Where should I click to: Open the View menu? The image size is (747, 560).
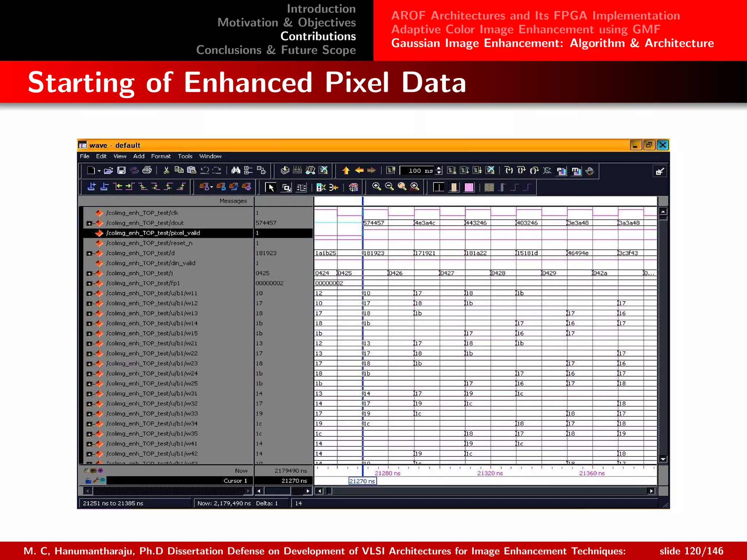(120, 156)
